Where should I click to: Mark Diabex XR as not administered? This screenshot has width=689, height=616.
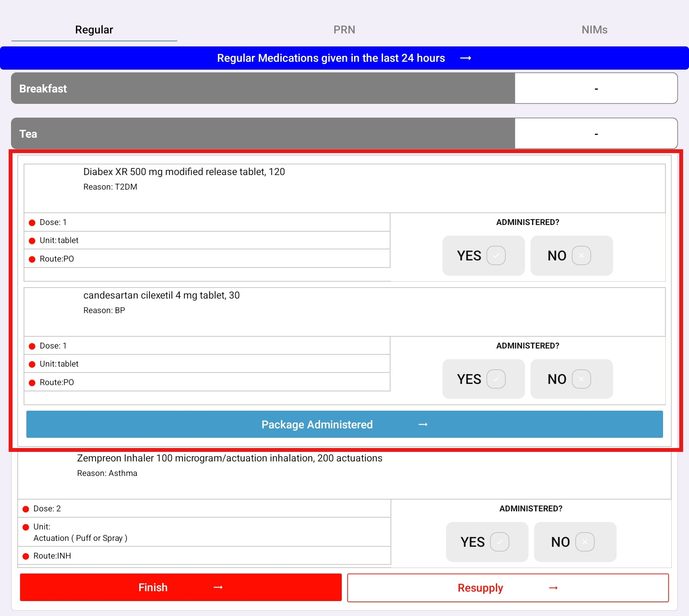pos(571,256)
